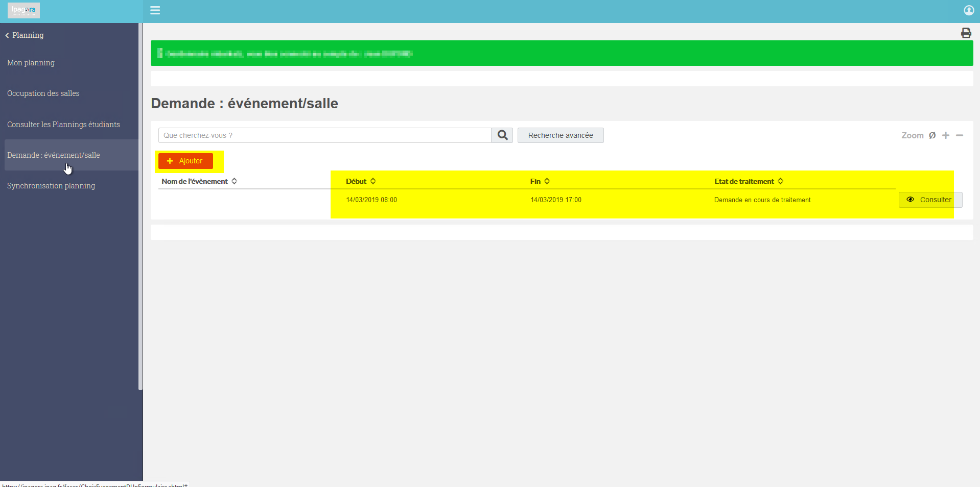Open Occupation des salles
The image size is (980, 487).
coord(43,93)
